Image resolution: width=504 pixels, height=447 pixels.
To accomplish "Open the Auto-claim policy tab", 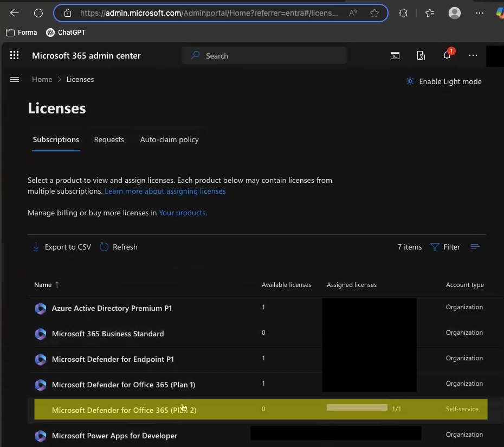I will coord(169,139).
